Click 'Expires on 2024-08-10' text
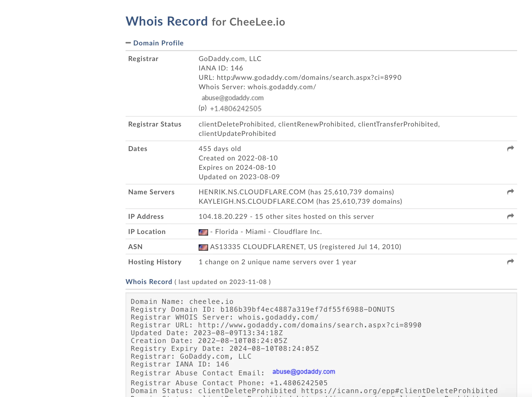 [x=237, y=167]
